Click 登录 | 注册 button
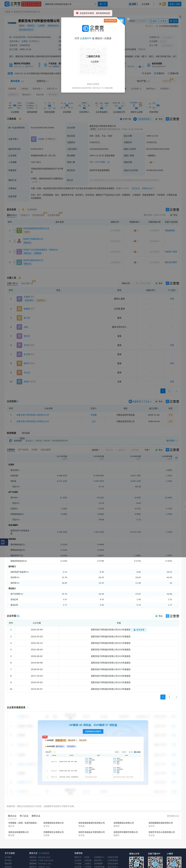This screenshot has width=186, height=868. [x=175, y=4]
